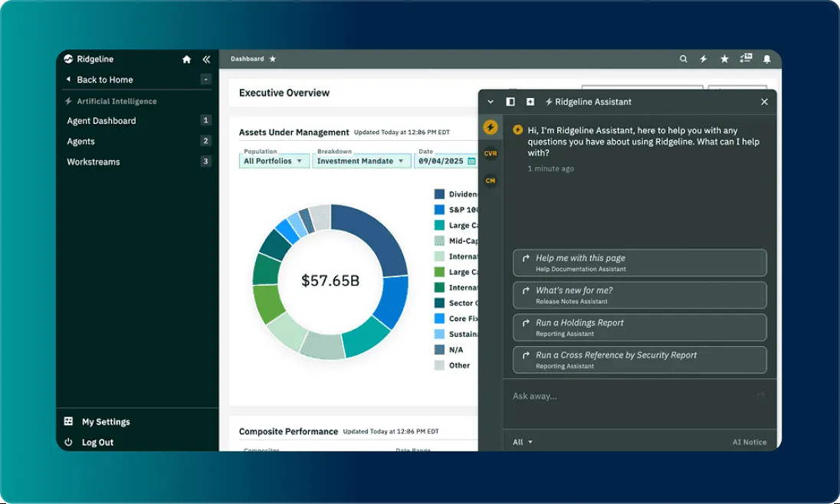Open Agent Dashboard in sidebar

101,120
